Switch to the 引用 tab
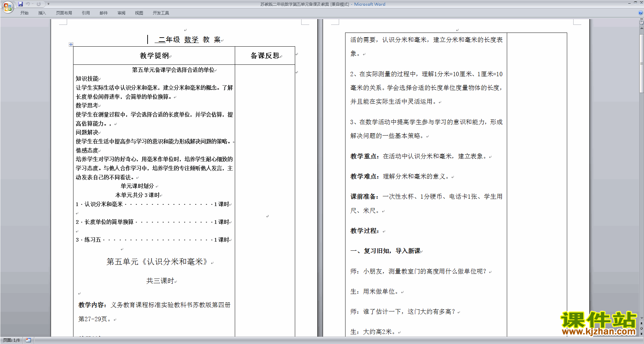This screenshot has width=644, height=344. click(x=86, y=13)
